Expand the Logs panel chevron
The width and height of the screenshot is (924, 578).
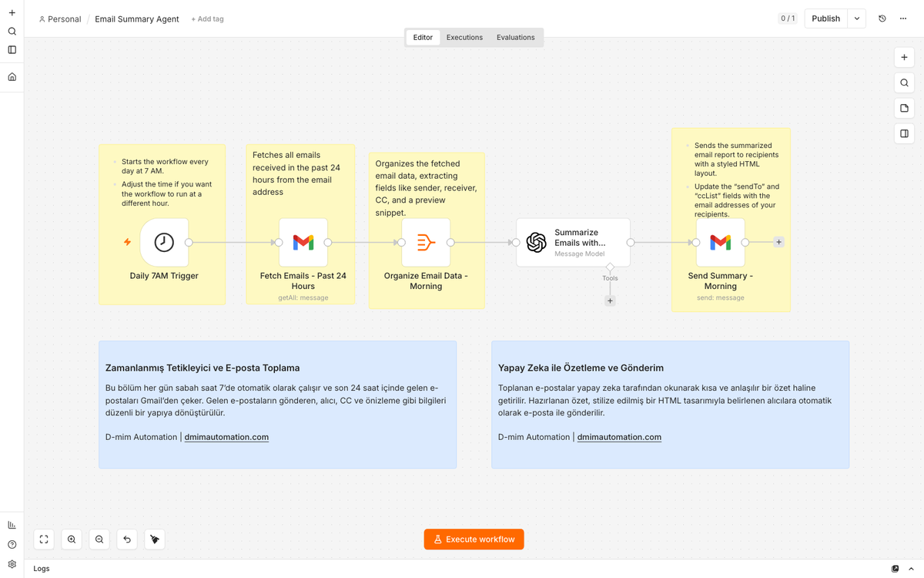(912, 569)
